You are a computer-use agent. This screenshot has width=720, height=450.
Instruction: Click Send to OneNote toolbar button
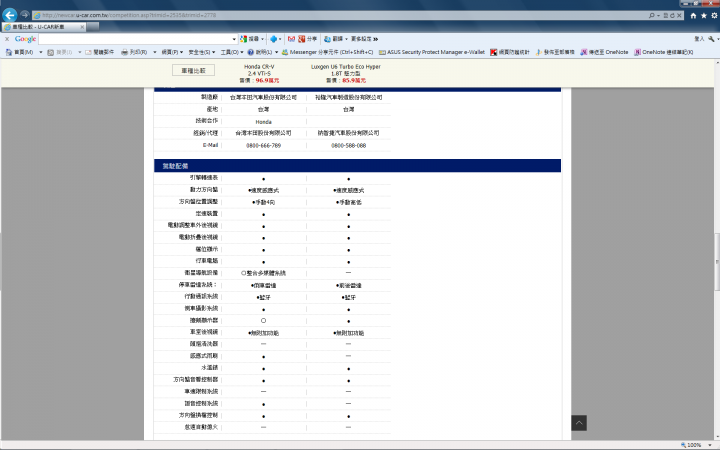[604, 52]
